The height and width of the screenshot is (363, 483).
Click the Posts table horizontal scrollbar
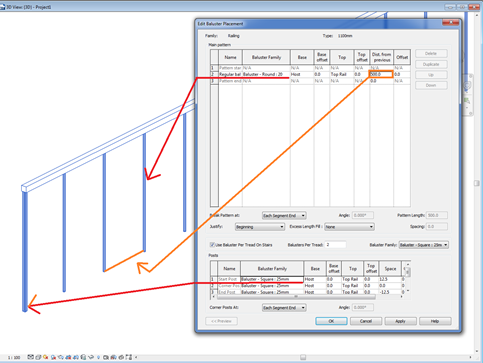[x=295, y=296]
